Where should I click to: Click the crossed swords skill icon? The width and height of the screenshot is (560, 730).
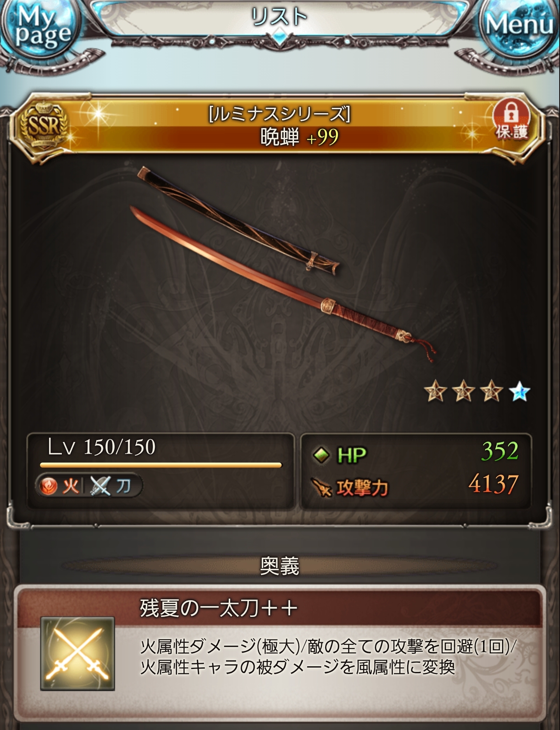point(77,653)
